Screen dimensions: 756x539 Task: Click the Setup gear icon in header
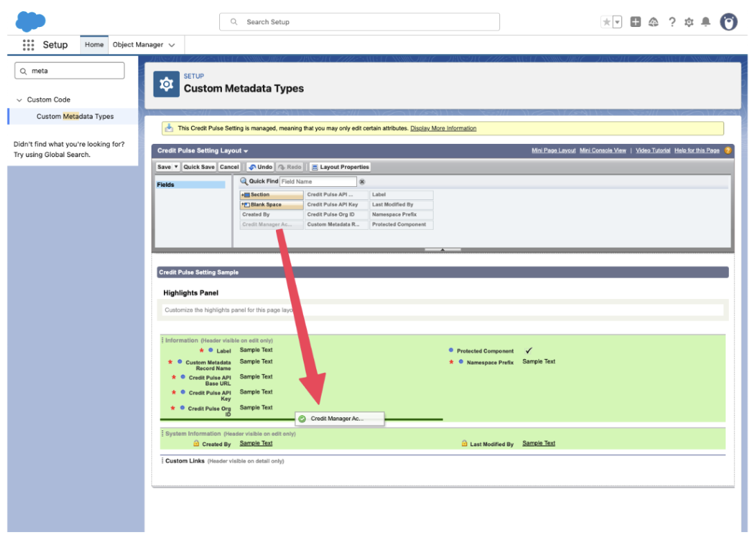(688, 22)
